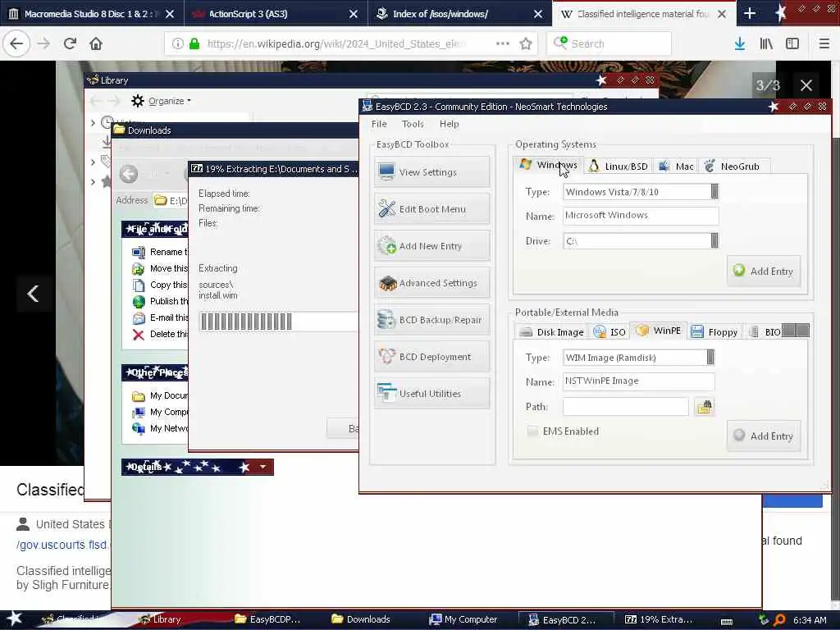The image size is (840, 630).
Task: Select the Disk Image media tab
Action: [552, 332]
